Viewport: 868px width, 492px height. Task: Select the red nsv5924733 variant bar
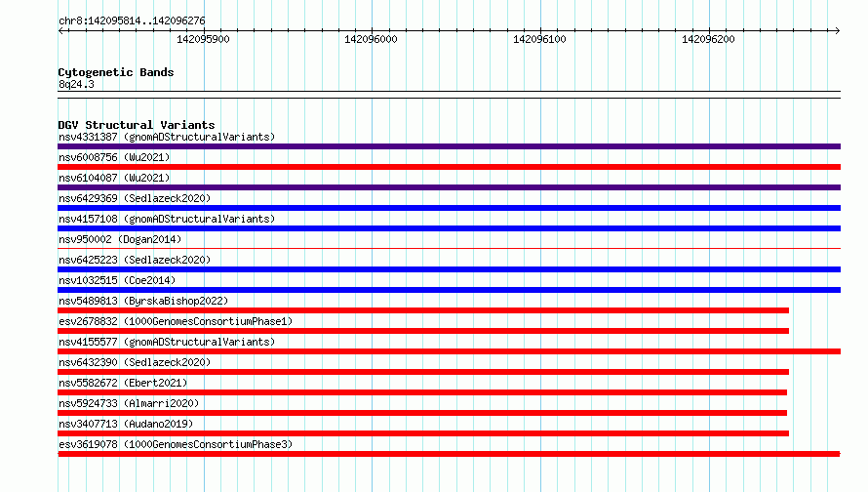coord(422,413)
